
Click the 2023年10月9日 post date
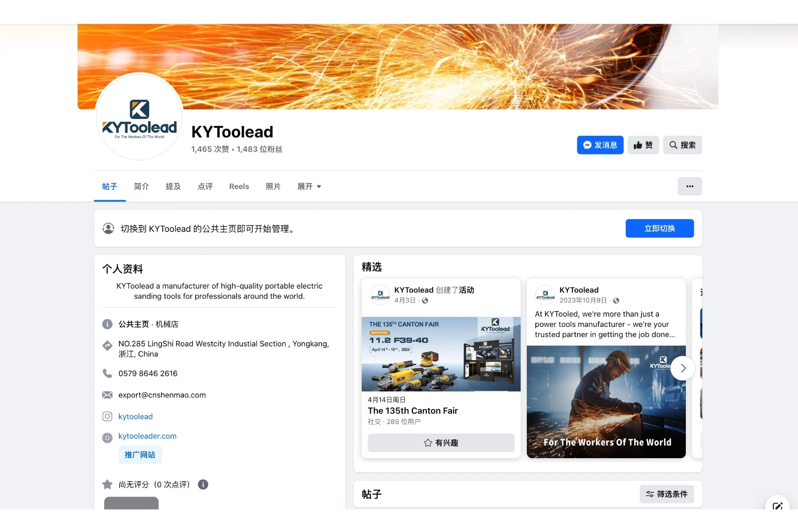click(583, 301)
